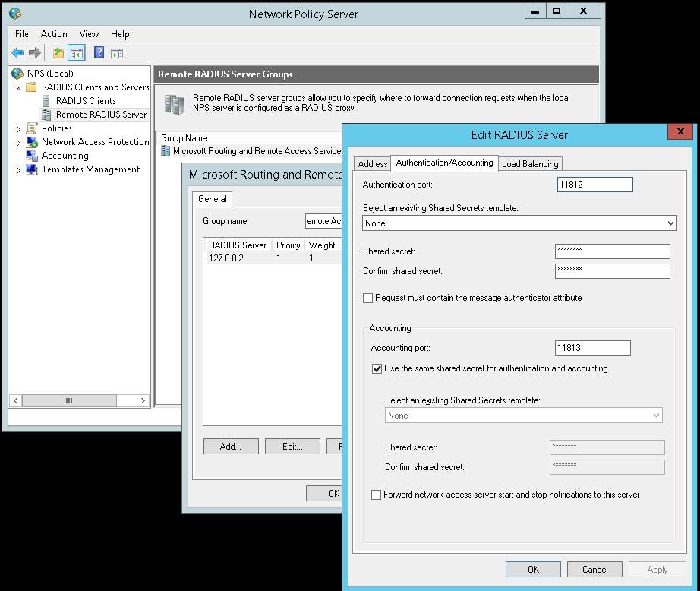
Task: Click the Microsoft Routing group row icon
Action: click(x=166, y=151)
